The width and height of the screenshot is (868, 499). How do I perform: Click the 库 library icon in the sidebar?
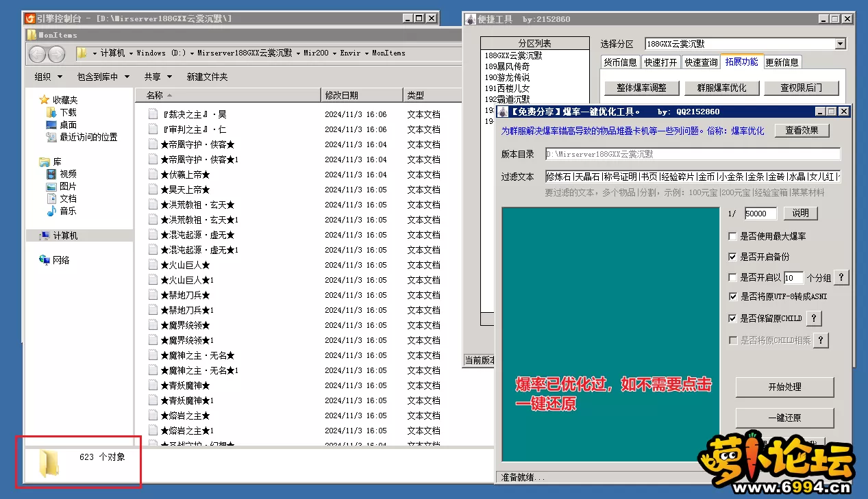click(x=45, y=162)
